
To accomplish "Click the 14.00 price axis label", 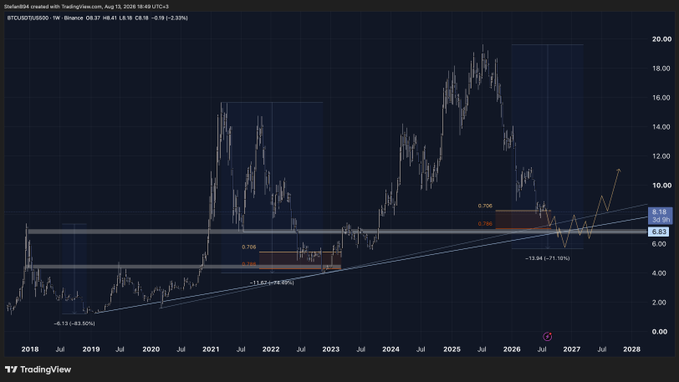I will 661,127.
